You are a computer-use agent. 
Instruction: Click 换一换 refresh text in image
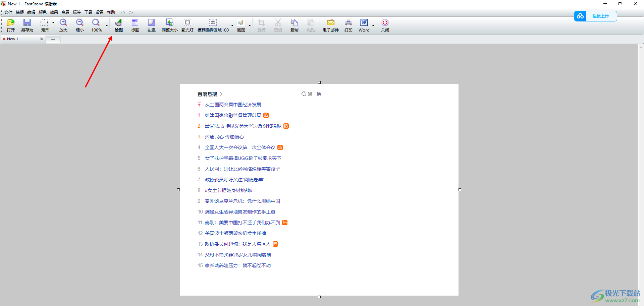(314, 94)
